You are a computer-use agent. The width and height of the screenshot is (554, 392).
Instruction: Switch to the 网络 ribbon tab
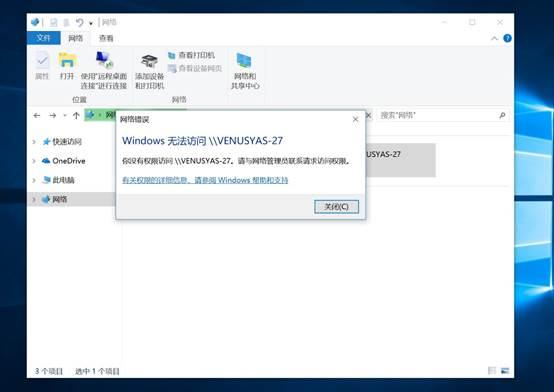coord(75,38)
